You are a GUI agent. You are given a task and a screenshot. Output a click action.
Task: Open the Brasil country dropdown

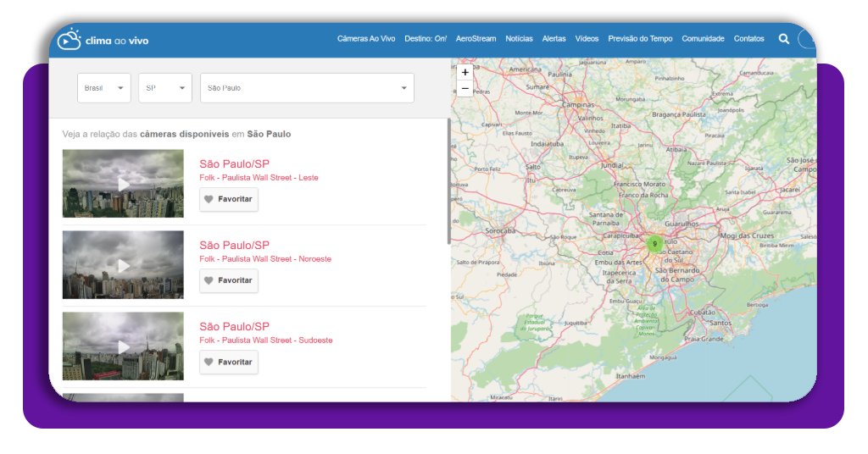coord(104,88)
